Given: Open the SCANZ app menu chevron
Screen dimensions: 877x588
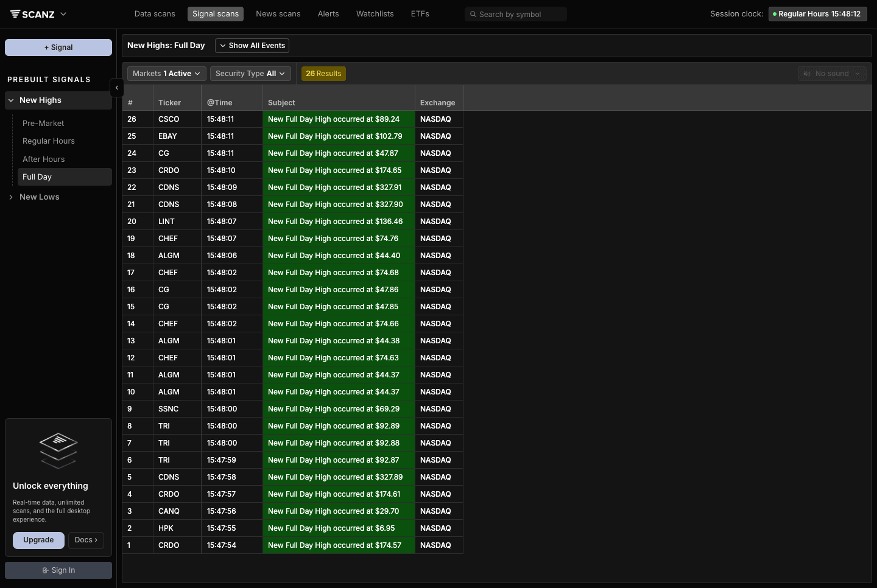Looking at the screenshot, I should (63, 14).
